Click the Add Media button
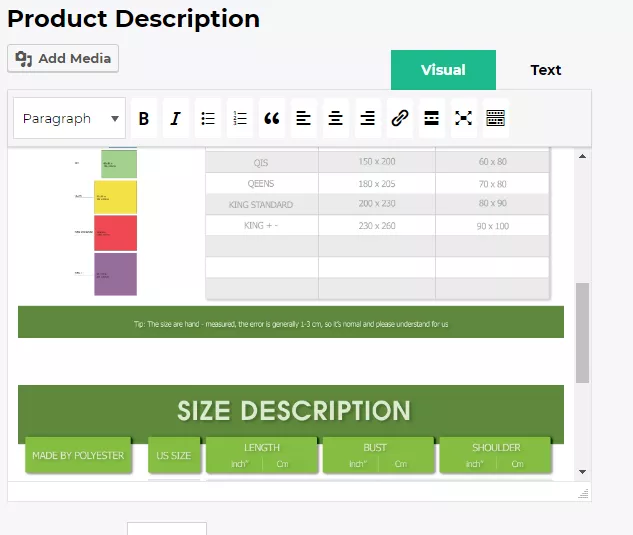Image resolution: width=633 pixels, height=535 pixels. coord(63,59)
